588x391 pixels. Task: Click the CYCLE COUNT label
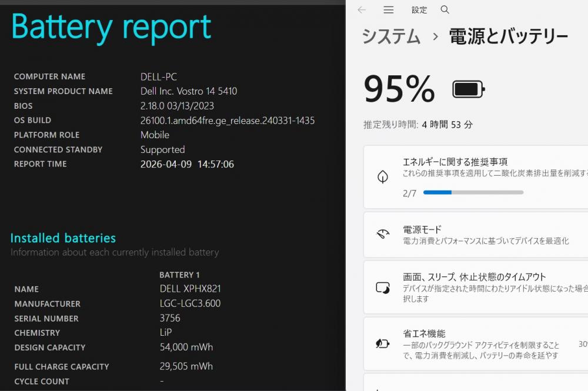coord(42,382)
